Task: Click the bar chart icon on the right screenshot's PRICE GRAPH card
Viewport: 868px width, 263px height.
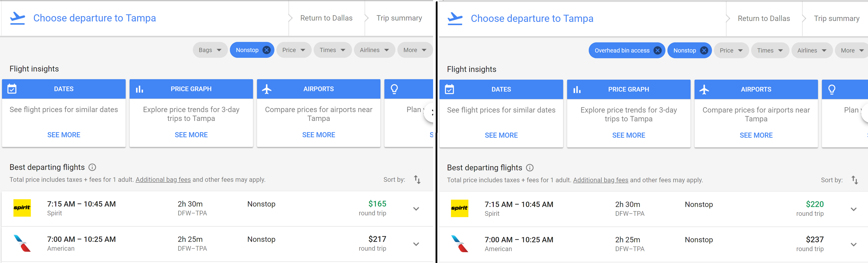Action: (577, 90)
